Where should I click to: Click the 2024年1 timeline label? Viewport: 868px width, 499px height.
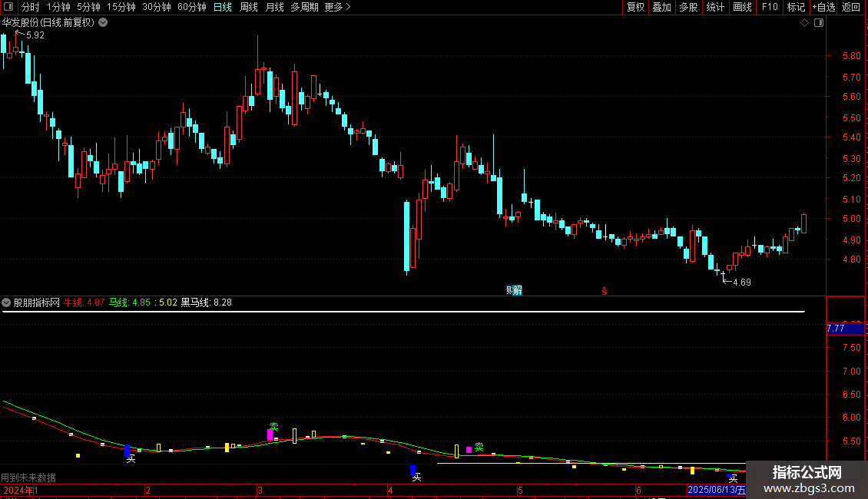(x=21, y=490)
